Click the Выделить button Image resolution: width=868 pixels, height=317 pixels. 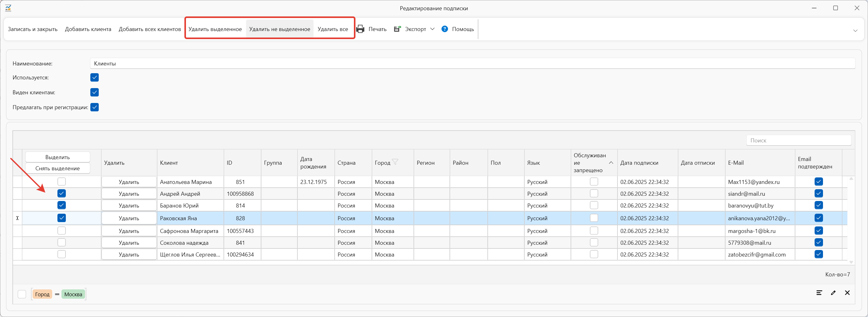coord(58,157)
